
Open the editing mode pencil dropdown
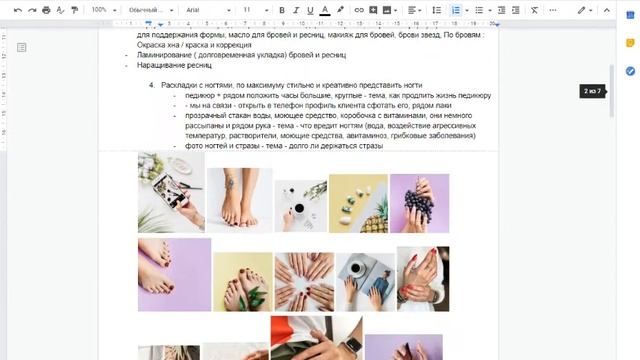(584, 10)
